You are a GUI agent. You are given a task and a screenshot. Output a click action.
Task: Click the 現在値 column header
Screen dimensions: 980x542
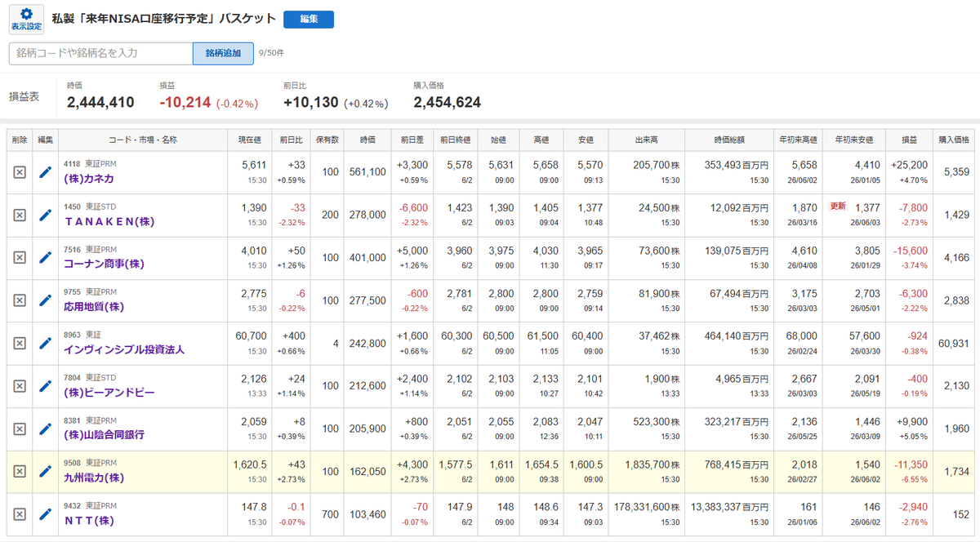249,140
